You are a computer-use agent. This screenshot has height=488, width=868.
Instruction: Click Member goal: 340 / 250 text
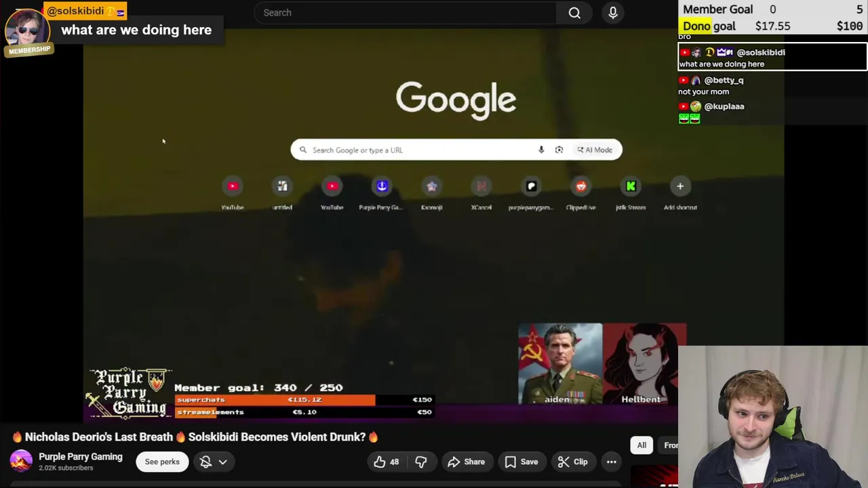(x=258, y=388)
